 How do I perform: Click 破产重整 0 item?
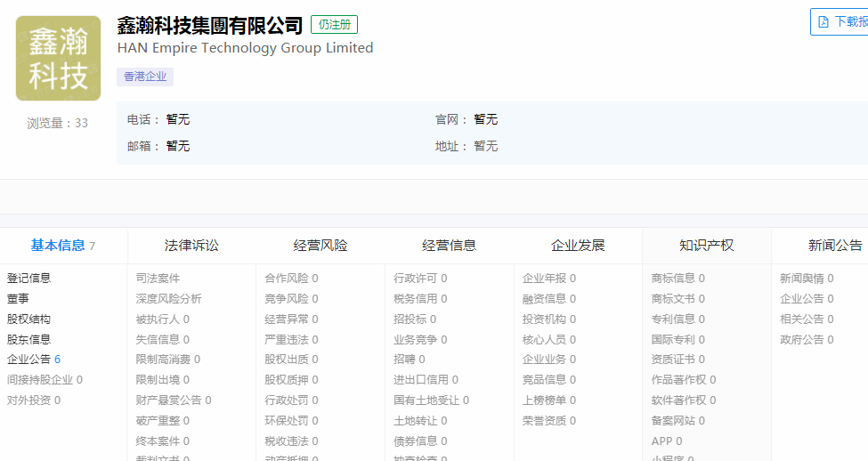pos(163,421)
